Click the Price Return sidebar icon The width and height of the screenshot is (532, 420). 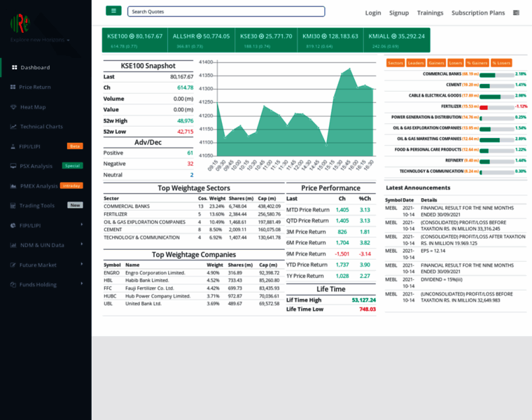pyautogui.click(x=13, y=87)
